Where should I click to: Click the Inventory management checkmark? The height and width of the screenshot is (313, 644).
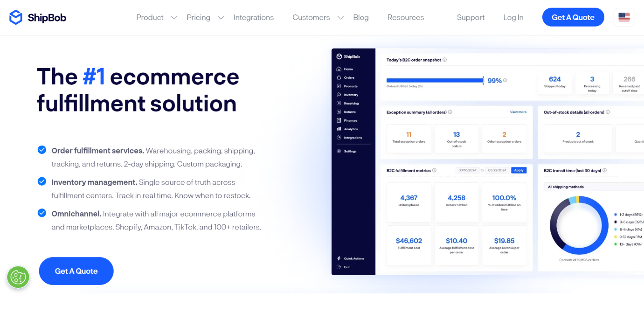[x=42, y=181]
